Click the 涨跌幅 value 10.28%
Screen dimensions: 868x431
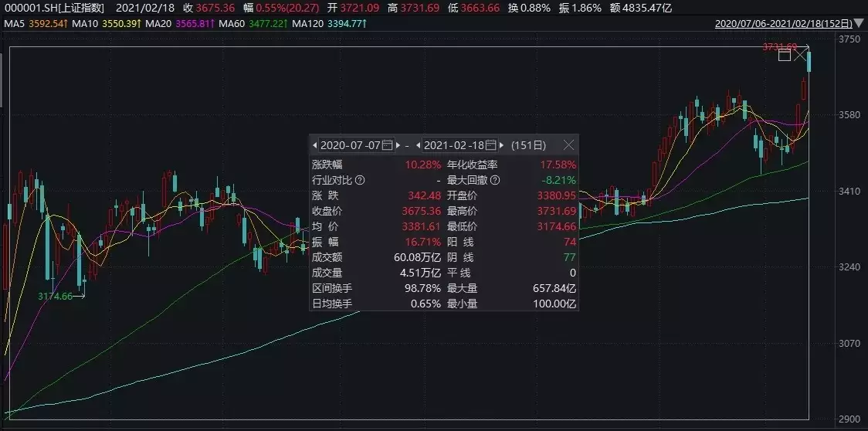423,165
